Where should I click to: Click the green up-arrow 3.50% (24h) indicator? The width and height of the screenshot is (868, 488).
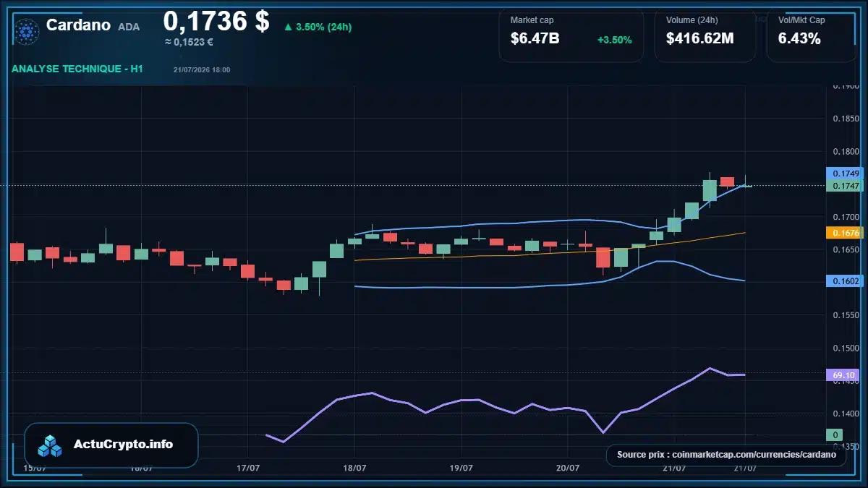click(x=318, y=27)
